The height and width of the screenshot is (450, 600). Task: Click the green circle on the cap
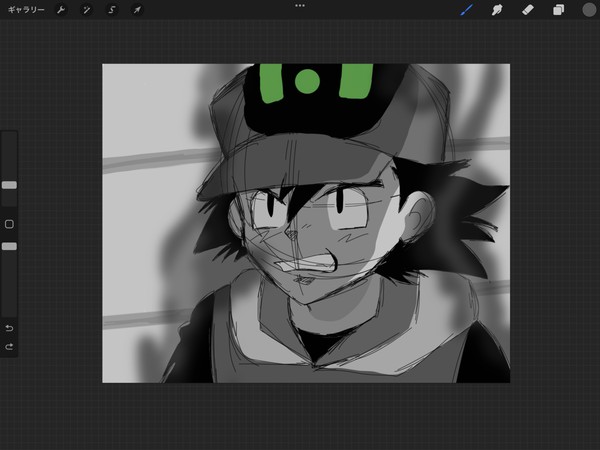coord(307,81)
